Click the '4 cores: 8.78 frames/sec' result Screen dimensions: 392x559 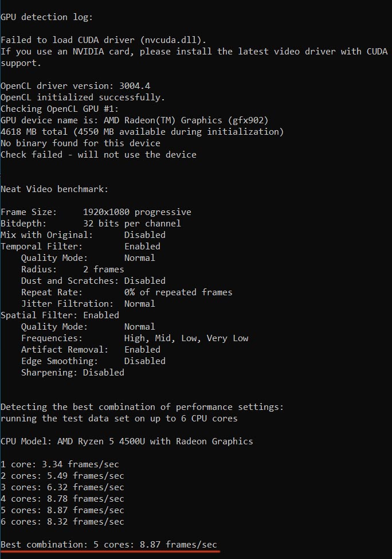tap(62, 499)
